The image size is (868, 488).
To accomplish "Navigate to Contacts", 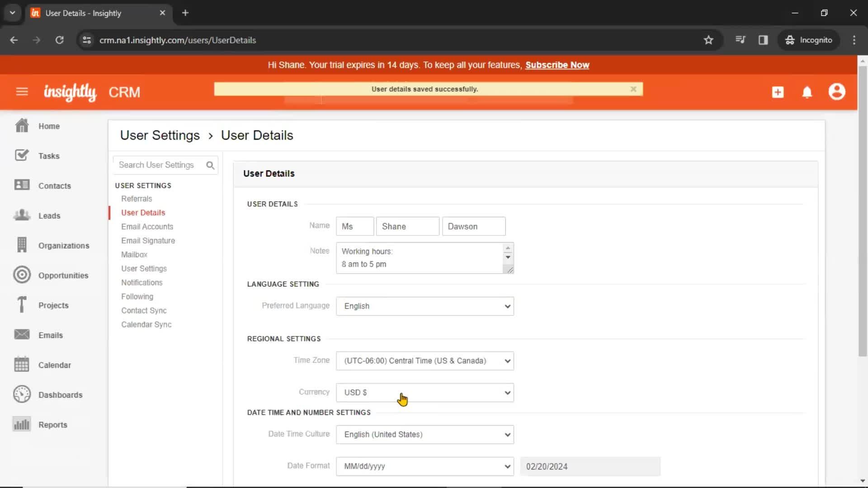I will pos(55,185).
